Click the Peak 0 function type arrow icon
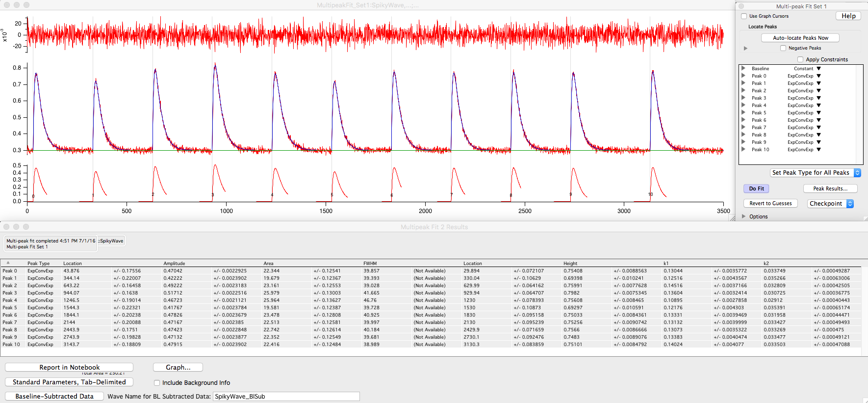 click(818, 76)
